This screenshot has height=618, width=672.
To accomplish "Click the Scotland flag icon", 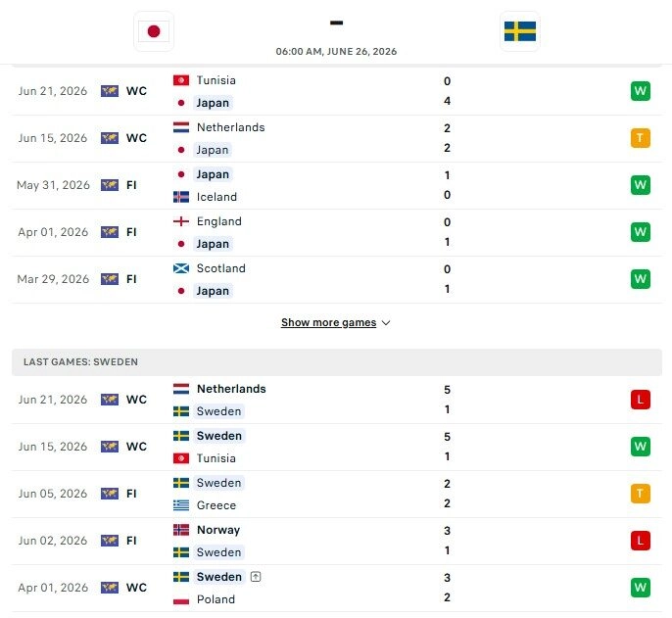I will tap(181, 268).
